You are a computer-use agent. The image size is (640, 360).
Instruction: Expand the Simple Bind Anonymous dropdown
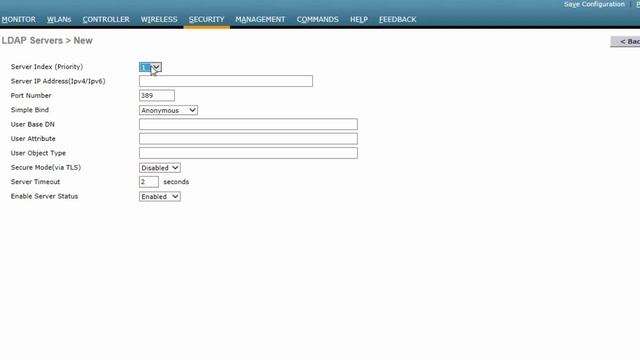pyautogui.click(x=168, y=110)
